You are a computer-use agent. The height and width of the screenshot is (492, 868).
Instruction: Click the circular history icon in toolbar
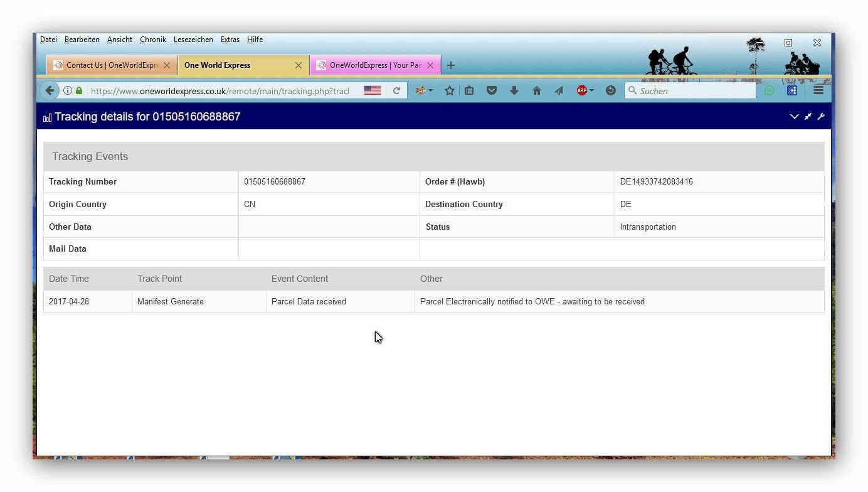tap(611, 90)
